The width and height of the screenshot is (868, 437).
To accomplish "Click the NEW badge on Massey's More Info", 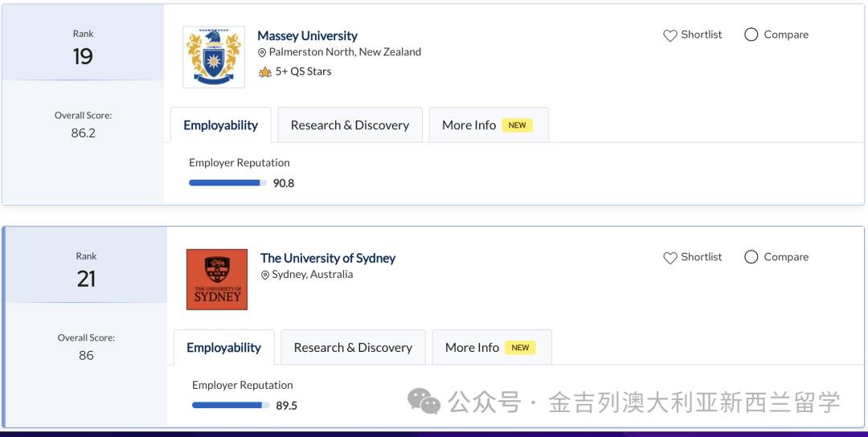I will [517, 125].
